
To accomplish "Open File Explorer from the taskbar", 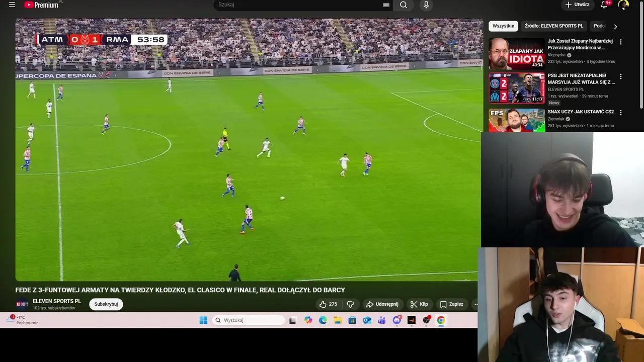I will (338, 320).
